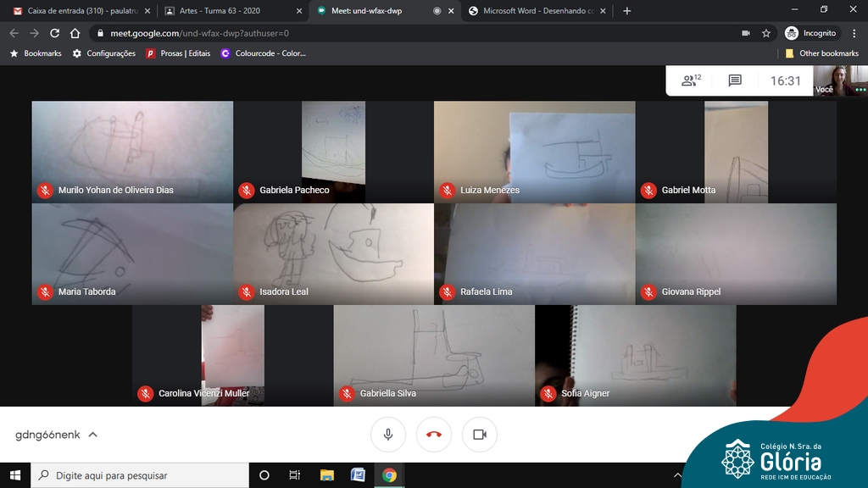Open the participants list icon
This screenshot has height=488, width=868.
pyautogui.click(x=691, y=80)
